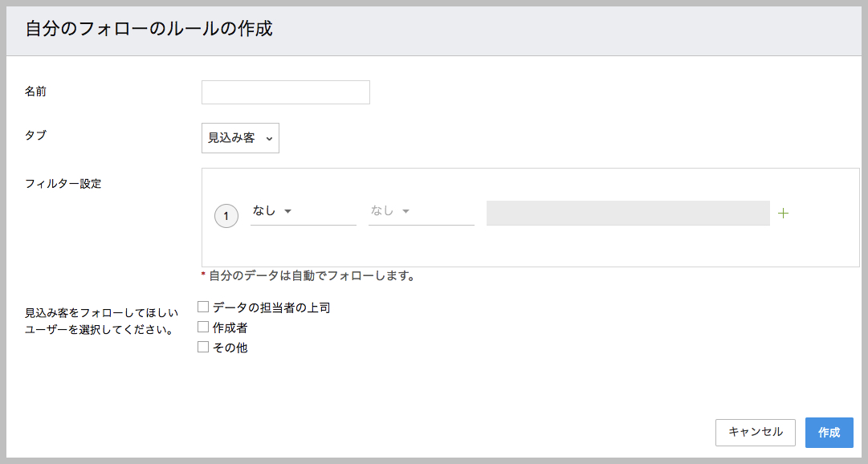Viewport: 868px width, 464px height.
Task: Click the その他 label text
Action: click(230, 348)
